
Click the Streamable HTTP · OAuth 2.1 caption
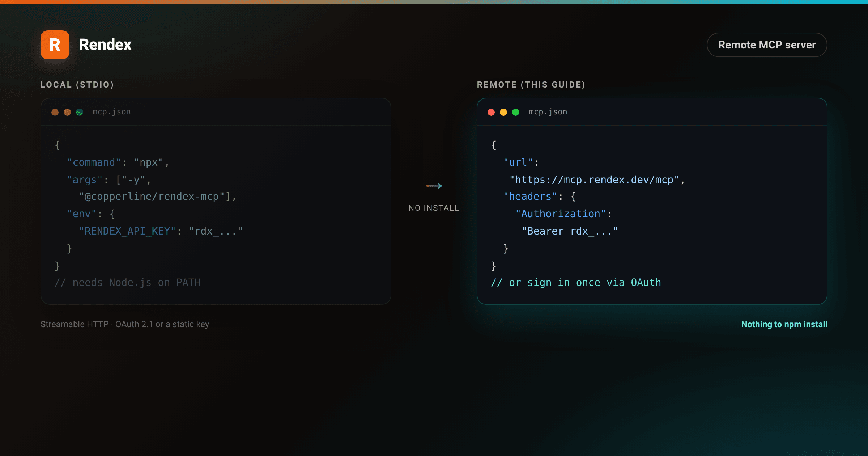tap(125, 324)
